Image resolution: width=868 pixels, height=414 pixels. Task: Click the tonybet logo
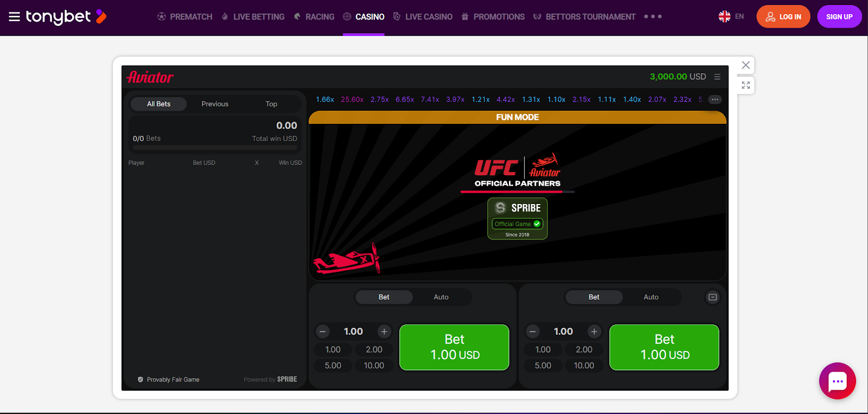(x=66, y=17)
